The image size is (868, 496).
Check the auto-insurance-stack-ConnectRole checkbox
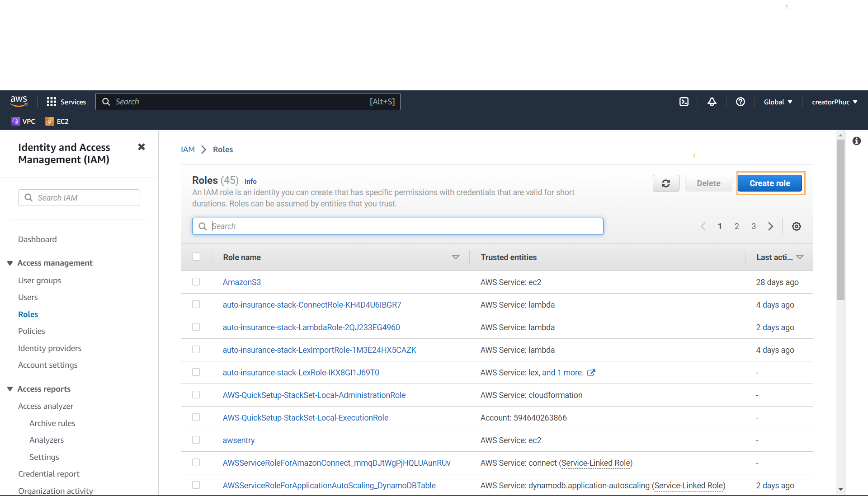coord(196,304)
